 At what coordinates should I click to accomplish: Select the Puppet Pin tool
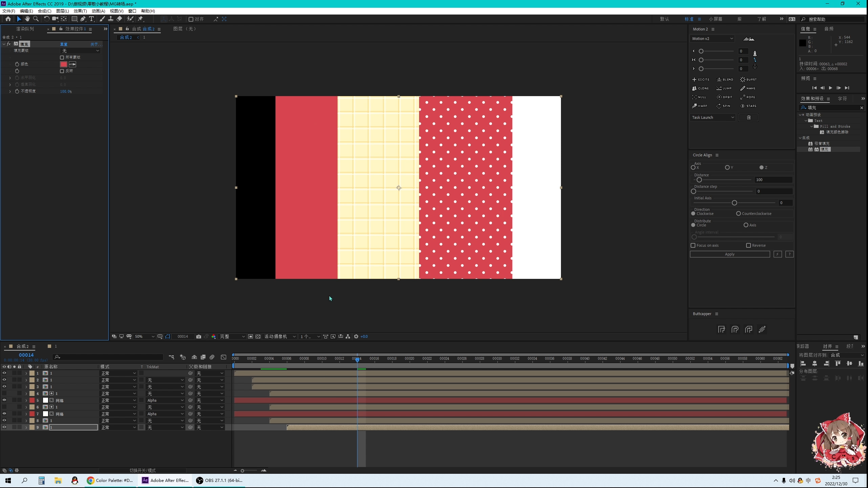pyautogui.click(x=140, y=19)
